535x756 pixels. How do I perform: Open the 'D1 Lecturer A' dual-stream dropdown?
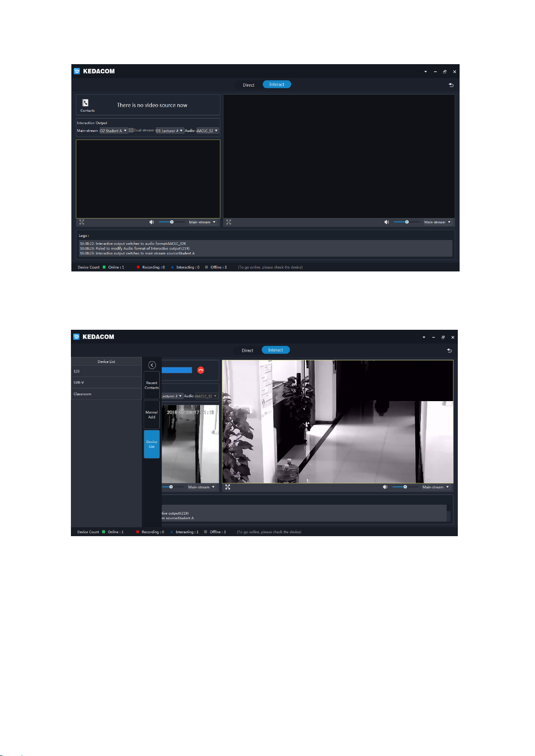click(x=170, y=131)
